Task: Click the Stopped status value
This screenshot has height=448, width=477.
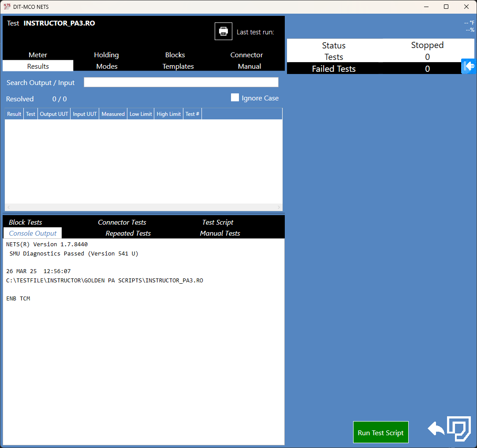Action: pyautogui.click(x=427, y=45)
